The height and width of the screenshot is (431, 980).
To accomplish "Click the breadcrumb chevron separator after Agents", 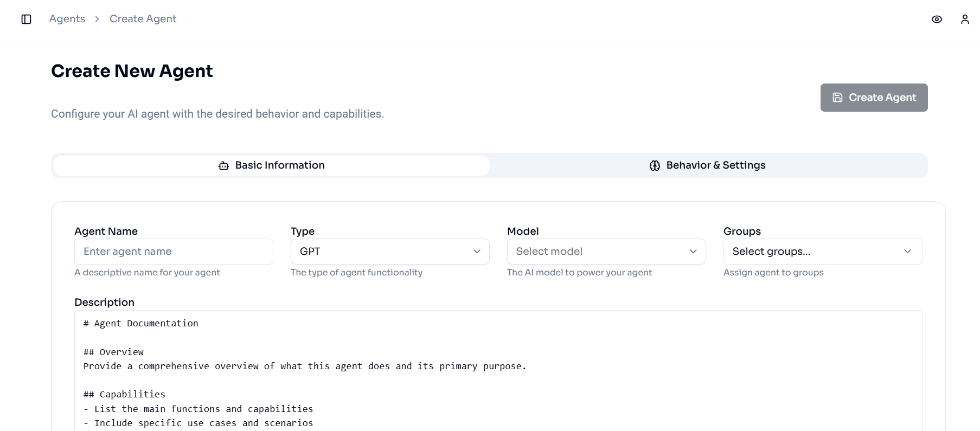I will click(97, 19).
